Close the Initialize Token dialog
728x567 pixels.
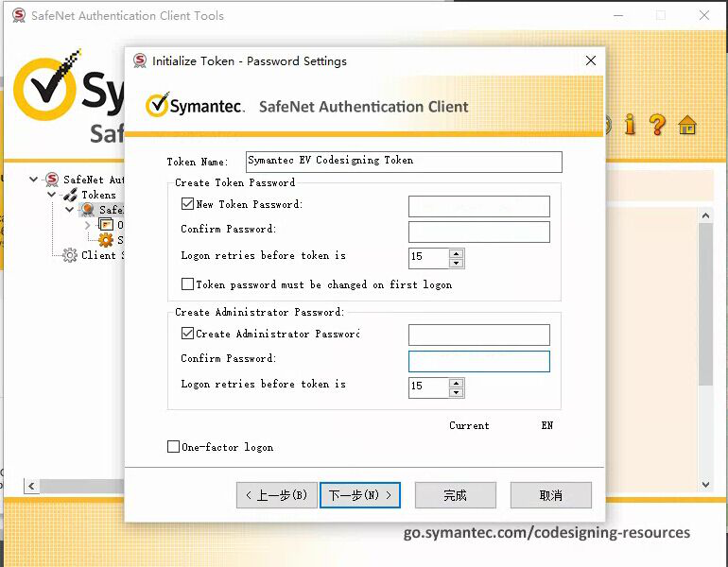tap(591, 60)
